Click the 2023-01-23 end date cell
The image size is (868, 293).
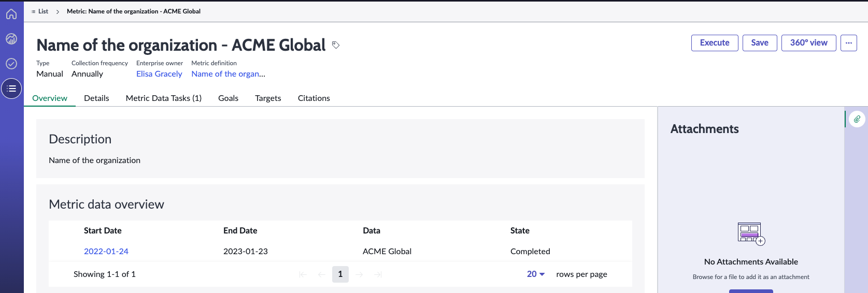click(x=246, y=252)
